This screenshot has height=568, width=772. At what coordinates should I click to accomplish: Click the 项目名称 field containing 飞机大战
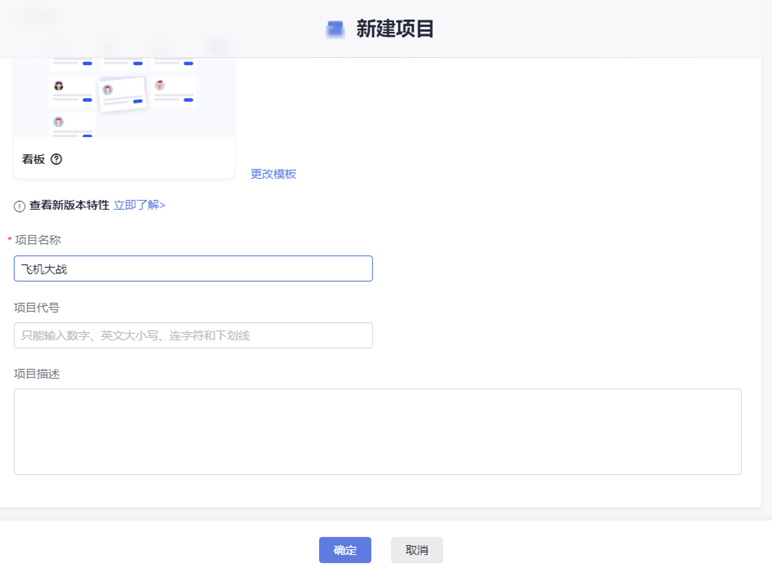[193, 269]
